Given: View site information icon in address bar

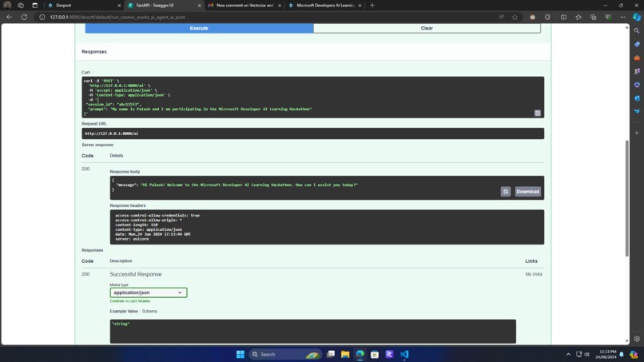Looking at the screenshot, I should pos(42,18).
